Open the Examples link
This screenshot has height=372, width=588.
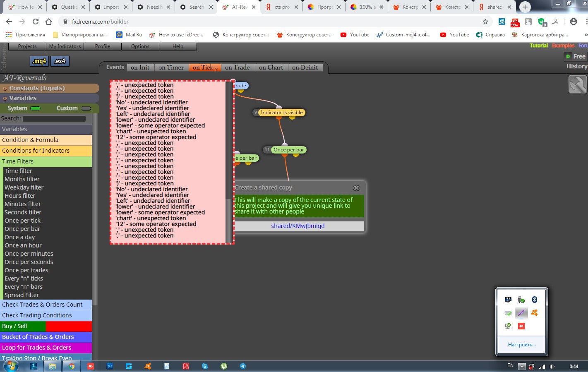563,46
